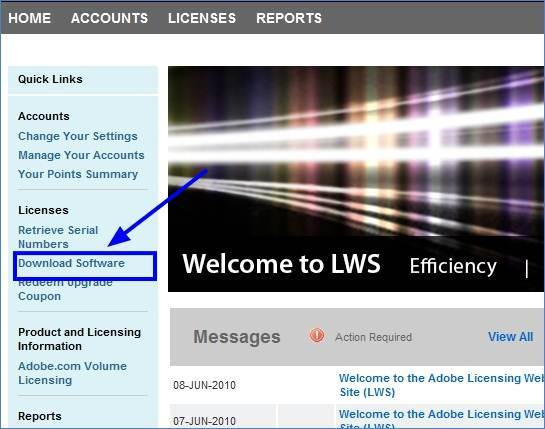Open the HOME menu item
The image size is (545, 429).
click(x=30, y=18)
